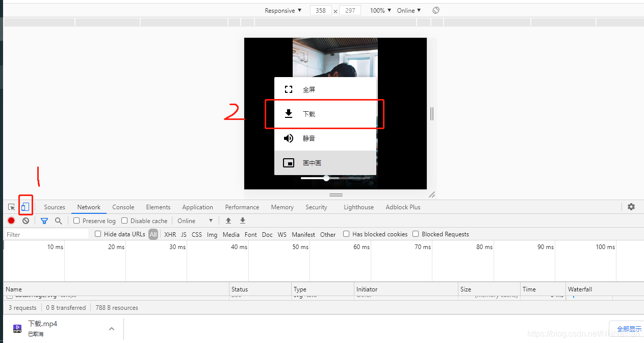Filter requests by XHR type

pyautogui.click(x=170, y=234)
